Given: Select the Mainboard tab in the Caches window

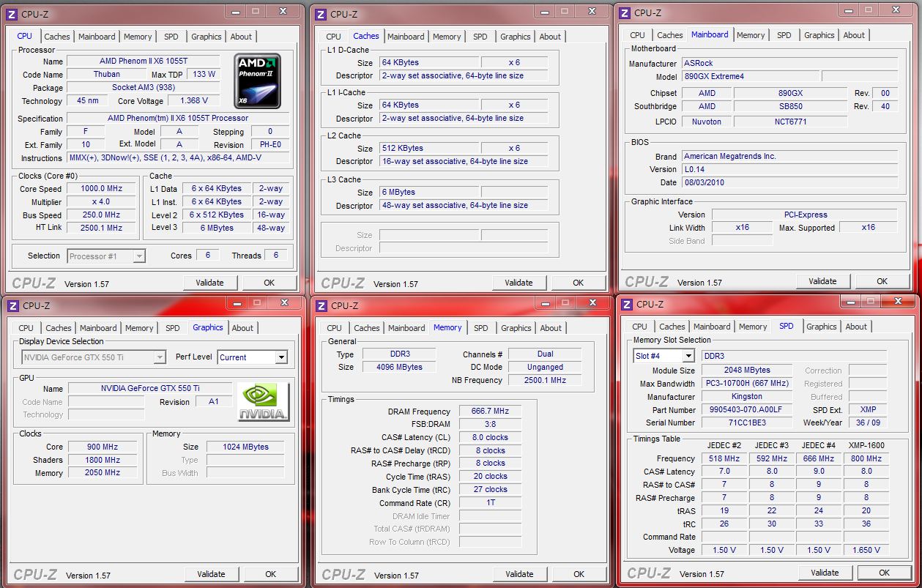Looking at the screenshot, I should [406, 37].
